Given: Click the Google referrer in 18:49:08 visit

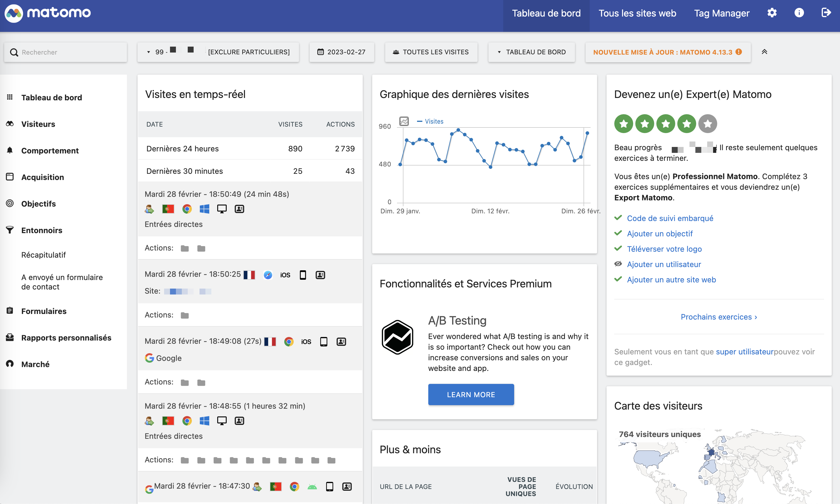Looking at the screenshot, I should 163,358.
